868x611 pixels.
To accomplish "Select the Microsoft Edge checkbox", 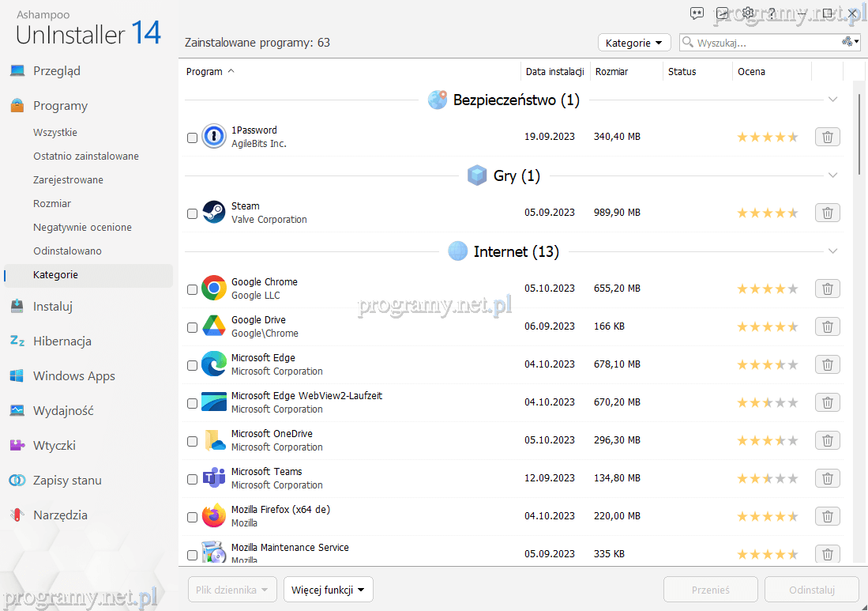I will (x=192, y=365).
